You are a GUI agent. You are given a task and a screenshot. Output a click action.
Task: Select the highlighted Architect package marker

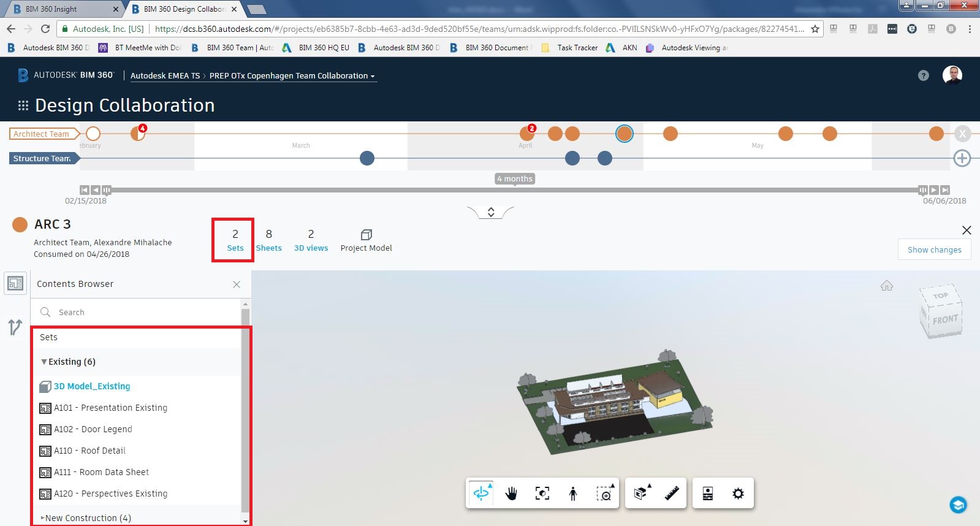625,134
